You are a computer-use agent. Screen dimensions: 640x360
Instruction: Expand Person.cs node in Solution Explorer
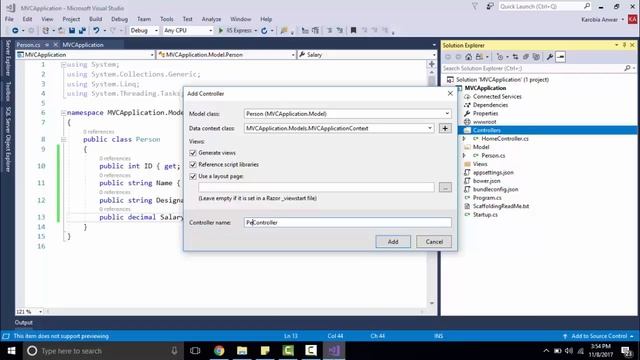click(464, 156)
